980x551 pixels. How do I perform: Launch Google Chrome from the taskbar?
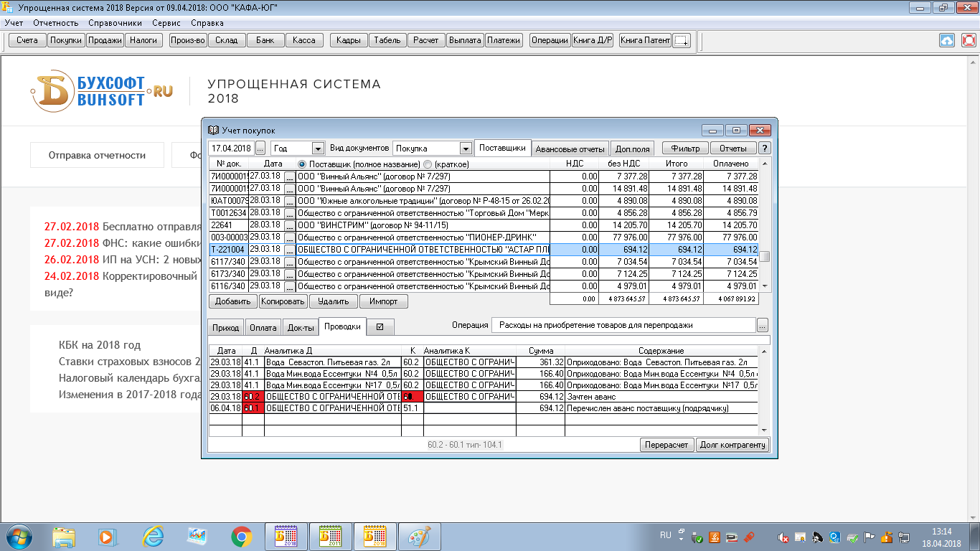tap(241, 536)
